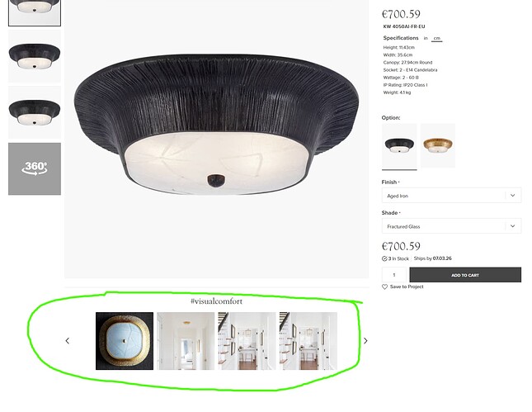Click the In Stock checkmark icon
Image resolution: width=532 pixels, height=412 pixels.
click(x=384, y=258)
